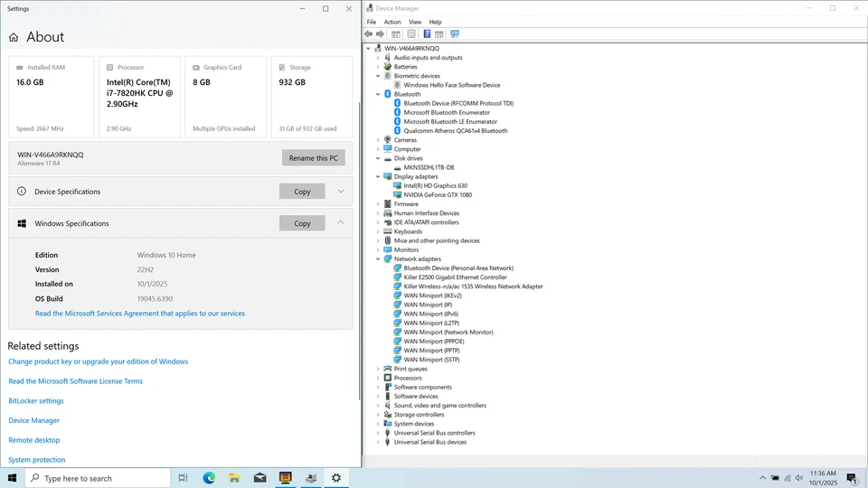The image size is (868, 488).
Task: Expand Audio inputs and outputs node
Action: [x=378, y=58]
